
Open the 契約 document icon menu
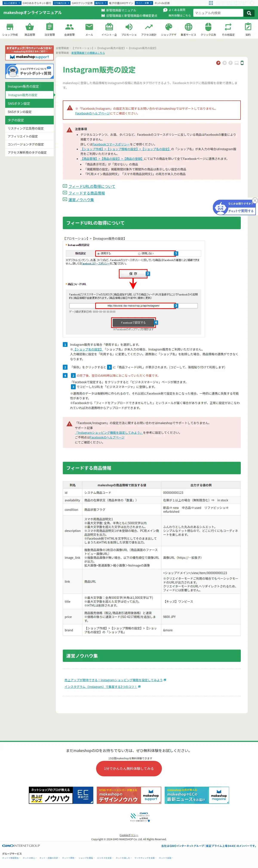click(x=248, y=30)
